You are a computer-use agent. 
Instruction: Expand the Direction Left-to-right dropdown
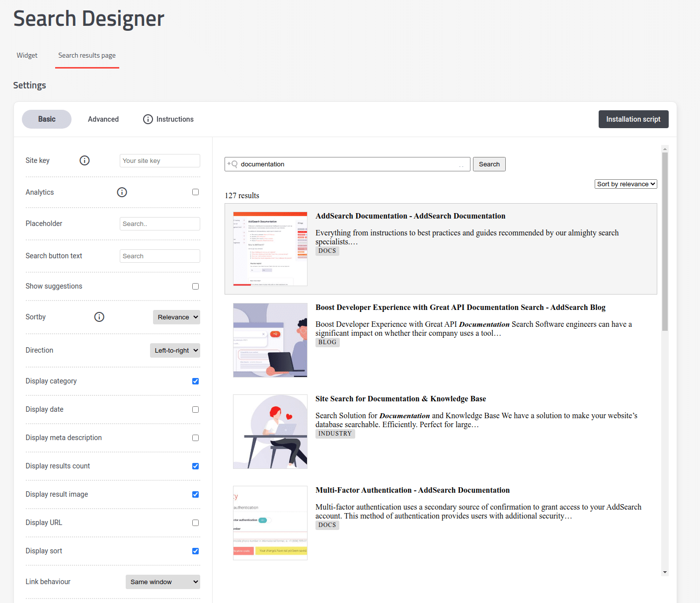[175, 351]
